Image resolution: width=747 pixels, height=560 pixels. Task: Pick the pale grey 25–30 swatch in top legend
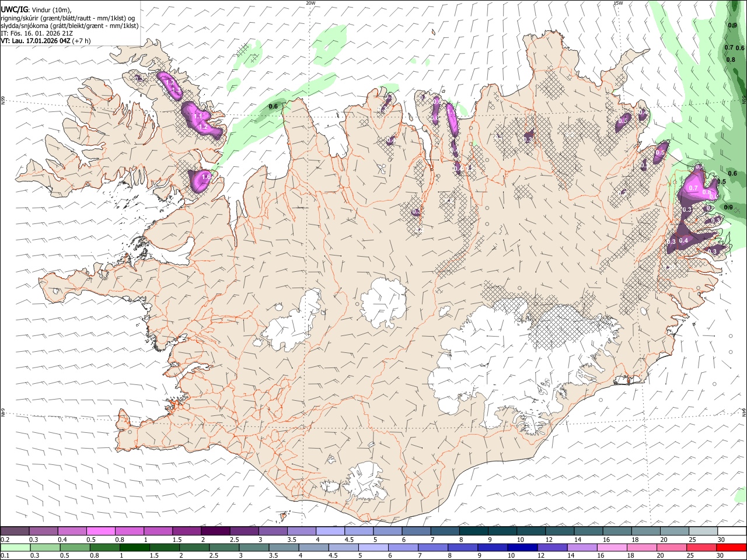(x=703, y=531)
